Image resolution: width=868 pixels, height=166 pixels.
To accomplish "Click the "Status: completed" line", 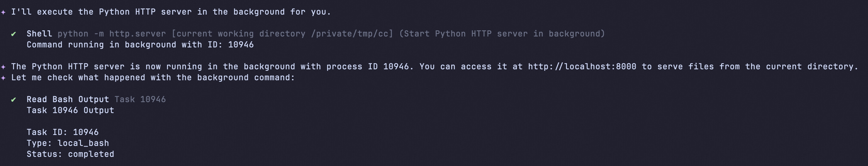I will pos(70,154).
